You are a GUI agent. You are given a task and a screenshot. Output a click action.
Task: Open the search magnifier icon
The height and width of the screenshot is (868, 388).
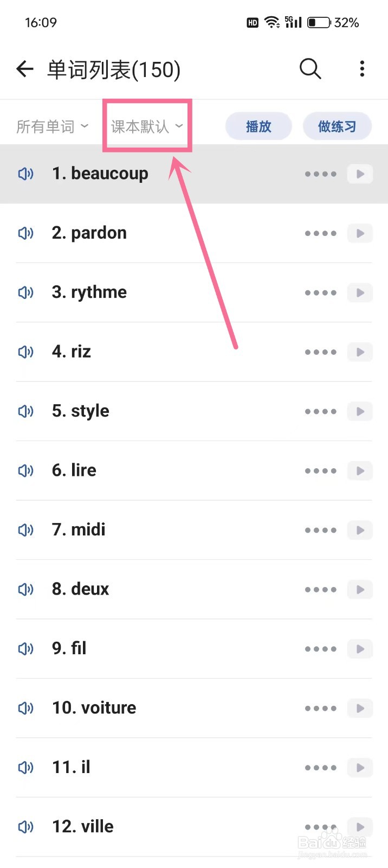310,69
